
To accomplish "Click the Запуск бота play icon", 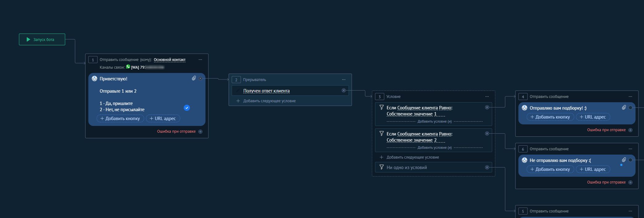I will [28, 39].
